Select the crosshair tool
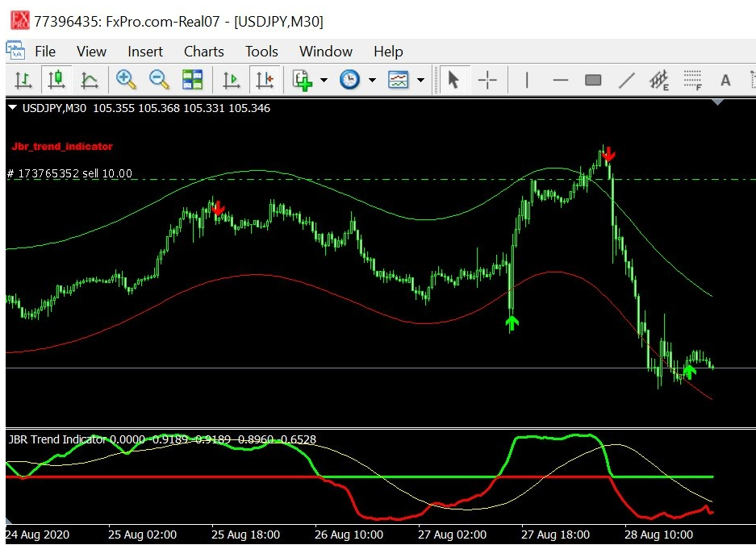 coord(487,80)
